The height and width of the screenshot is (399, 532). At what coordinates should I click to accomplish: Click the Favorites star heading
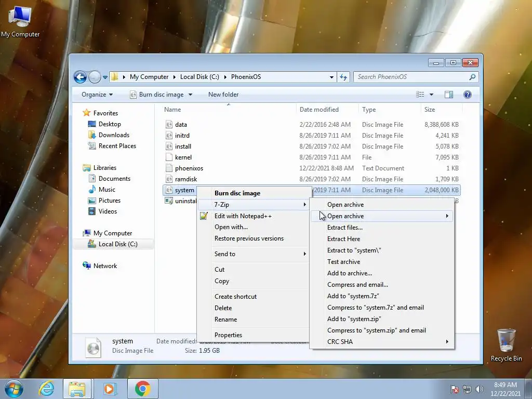100,113
